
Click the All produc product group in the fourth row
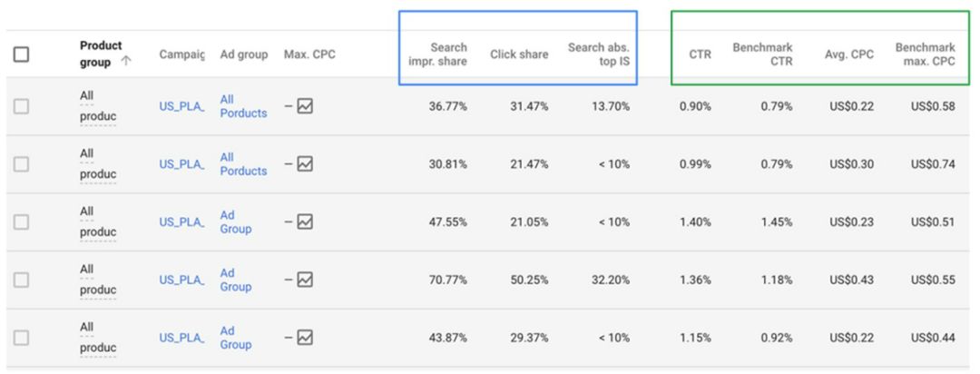pyautogui.click(x=98, y=280)
